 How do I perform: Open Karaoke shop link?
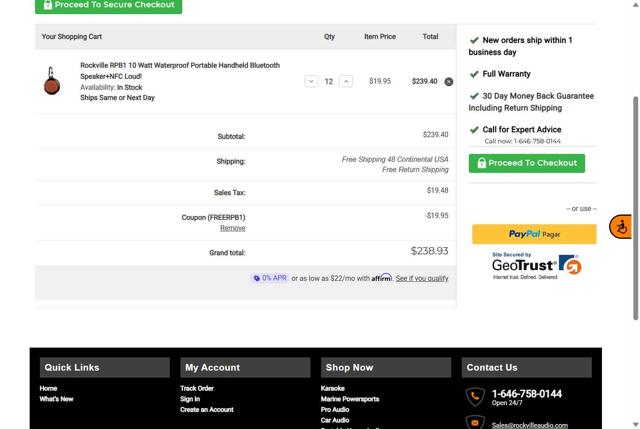332,389
